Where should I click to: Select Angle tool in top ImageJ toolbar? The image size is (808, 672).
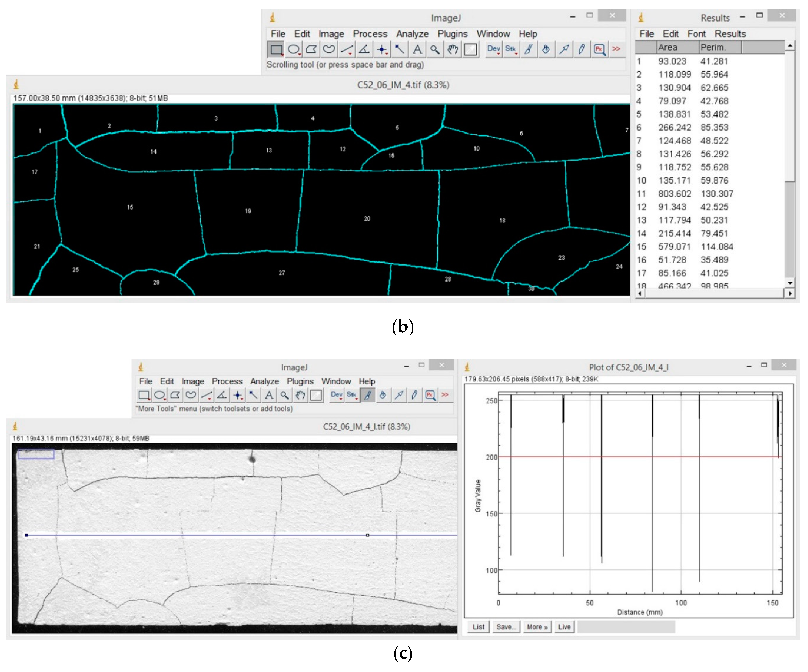click(x=364, y=49)
